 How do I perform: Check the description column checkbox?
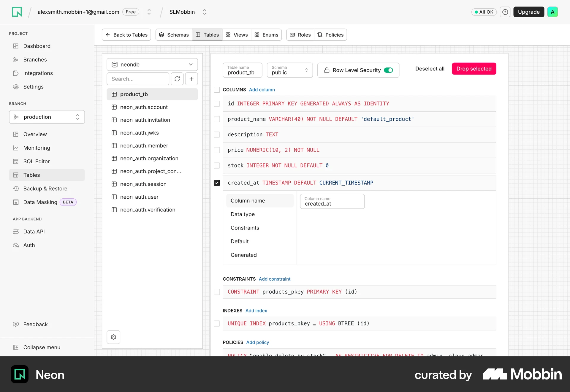217,135
